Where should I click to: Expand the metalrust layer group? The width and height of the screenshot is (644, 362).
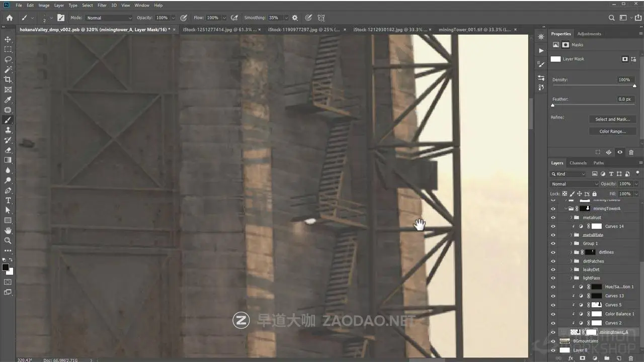(x=571, y=218)
